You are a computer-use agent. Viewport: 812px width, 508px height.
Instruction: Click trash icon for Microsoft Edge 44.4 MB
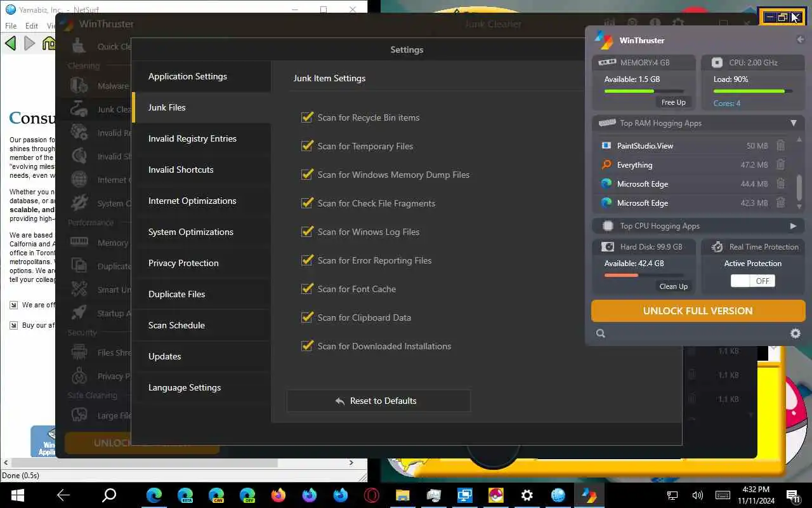pyautogui.click(x=780, y=184)
